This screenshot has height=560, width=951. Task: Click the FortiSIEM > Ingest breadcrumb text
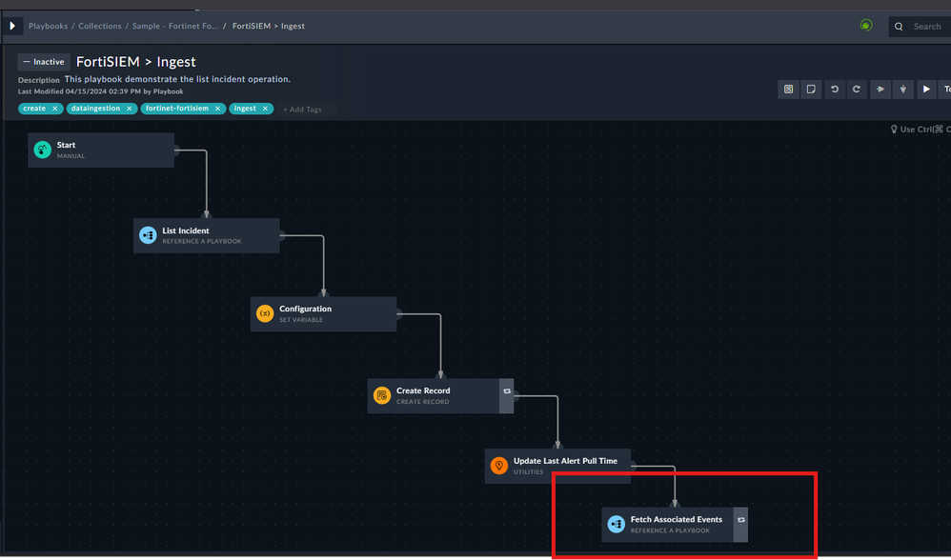coord(268,26)
